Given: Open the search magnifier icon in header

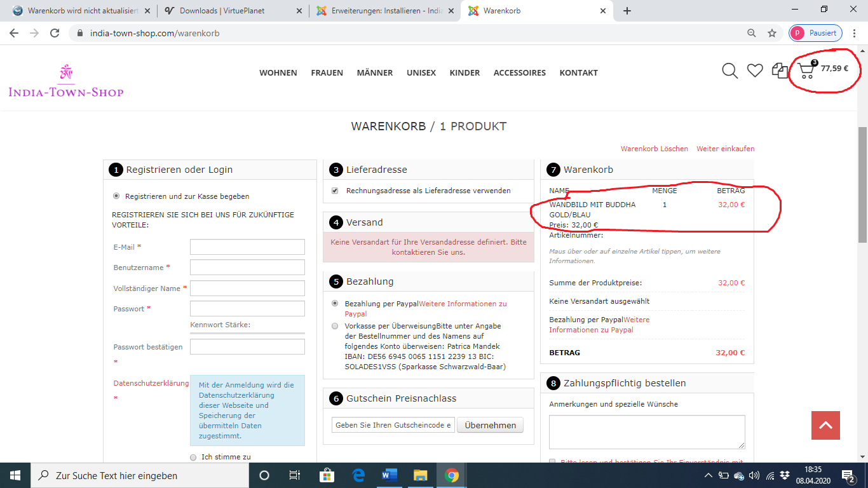Looking at the screenshot, I should 729,71.
